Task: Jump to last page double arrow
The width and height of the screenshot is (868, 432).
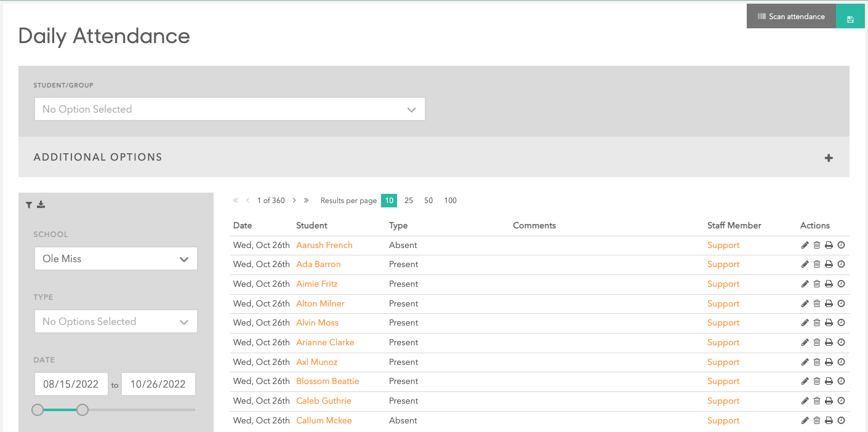Action: click(x=306, y=201)
